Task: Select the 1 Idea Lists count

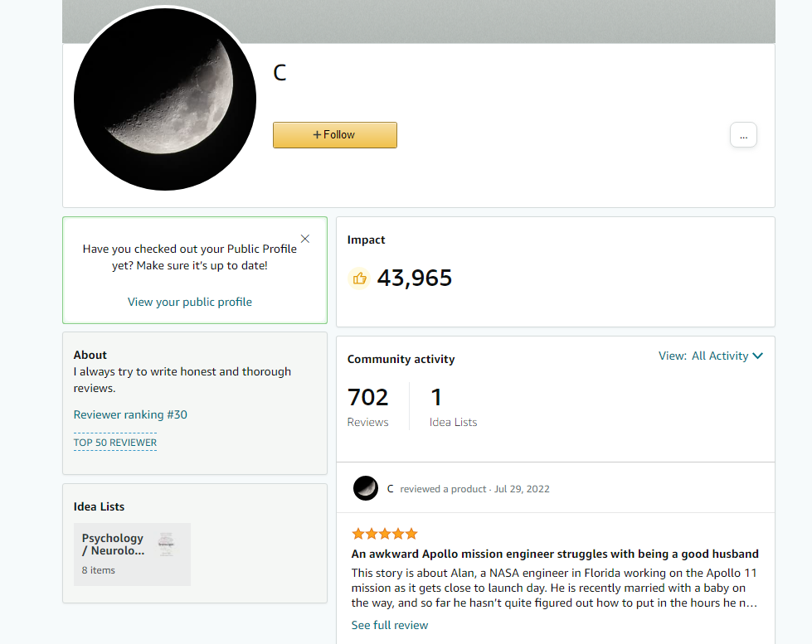Action: click(x=453, y=407)
